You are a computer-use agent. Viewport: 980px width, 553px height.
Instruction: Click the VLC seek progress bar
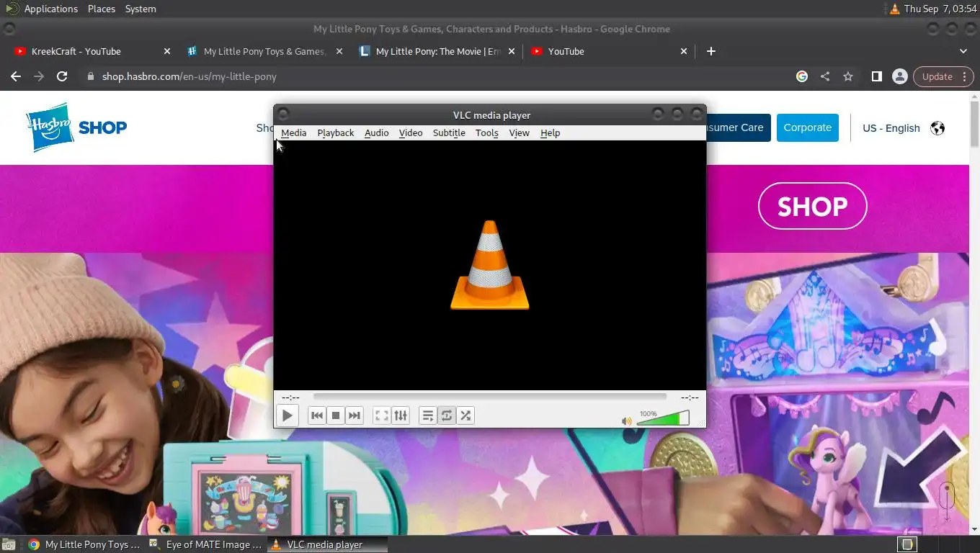[490, 397]
